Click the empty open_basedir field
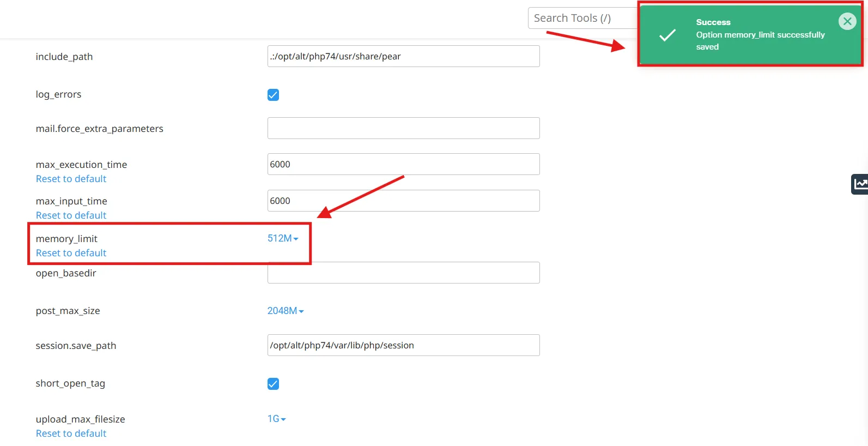 (403, 273)
